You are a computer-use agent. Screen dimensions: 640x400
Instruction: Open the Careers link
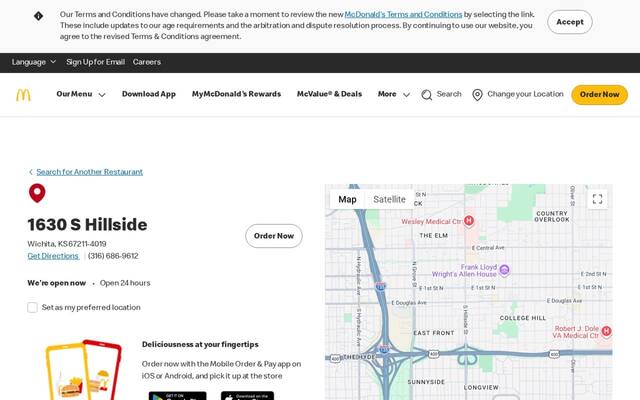(147, 62)
